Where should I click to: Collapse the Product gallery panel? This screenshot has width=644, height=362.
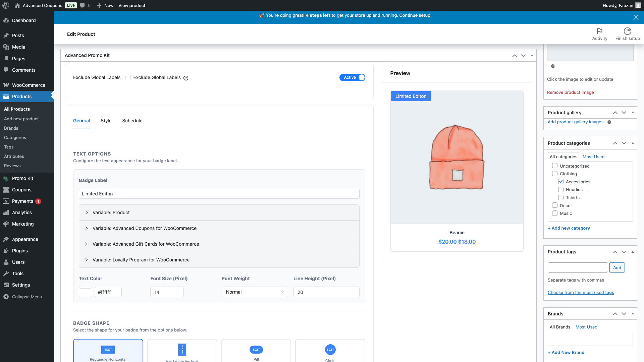tap(633, 112)
